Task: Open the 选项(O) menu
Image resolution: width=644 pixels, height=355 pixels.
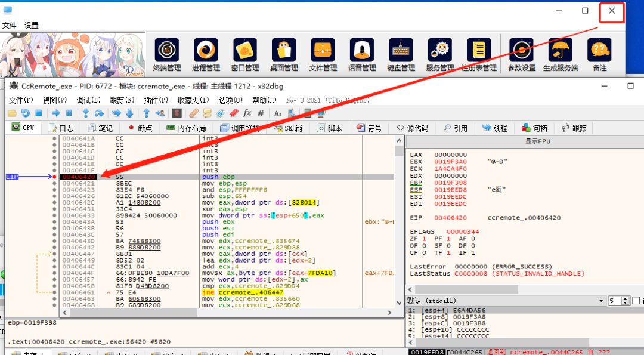Action: click(230, 100)
